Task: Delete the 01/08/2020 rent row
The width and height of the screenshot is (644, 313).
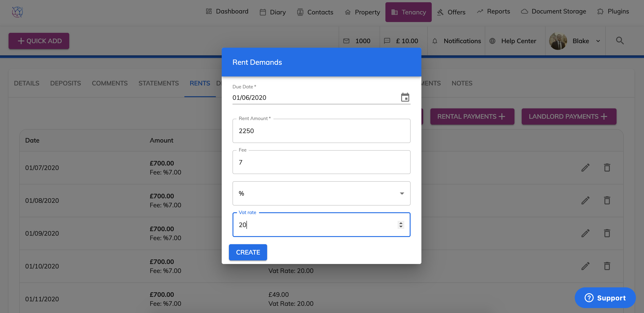Action: [x=607, y=201]
